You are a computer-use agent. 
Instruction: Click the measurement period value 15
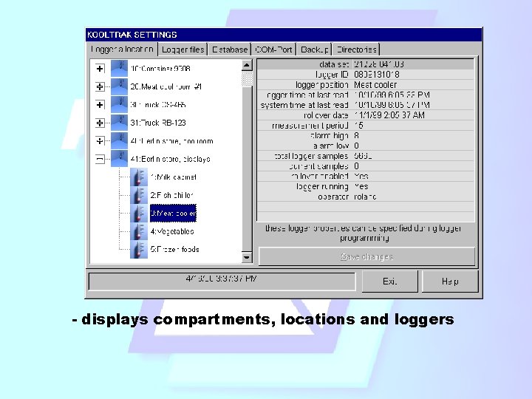pyautogui.click(x=358, y=125)
